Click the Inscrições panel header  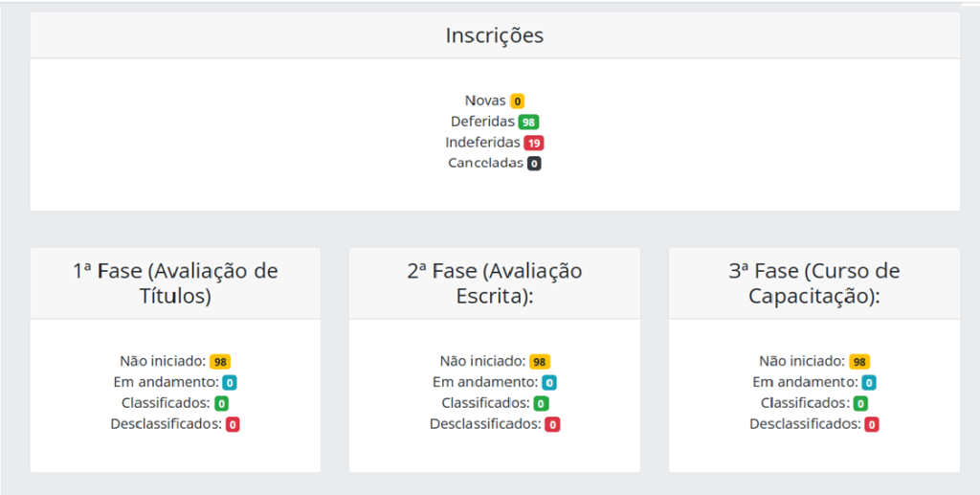pos(495,35)
